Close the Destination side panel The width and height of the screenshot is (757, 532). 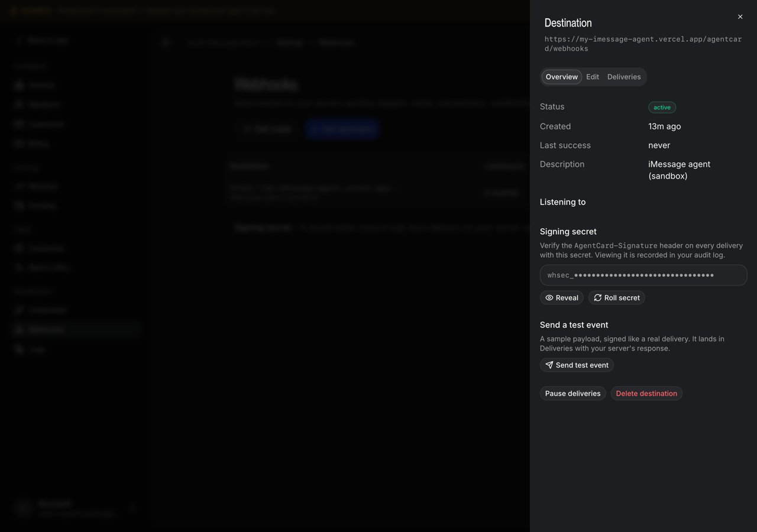pyautogui.click(x=740, y=17)
